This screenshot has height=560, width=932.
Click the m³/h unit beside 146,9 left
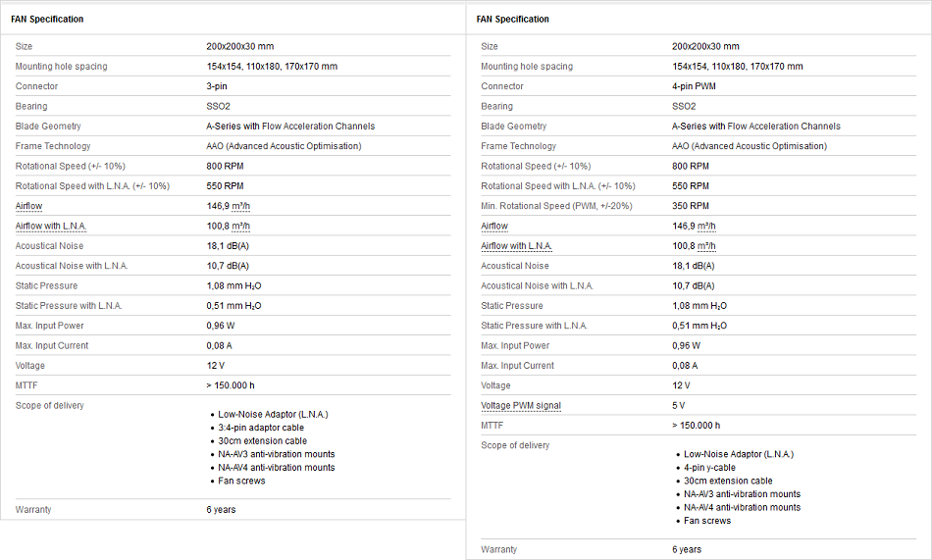point(240,206)
